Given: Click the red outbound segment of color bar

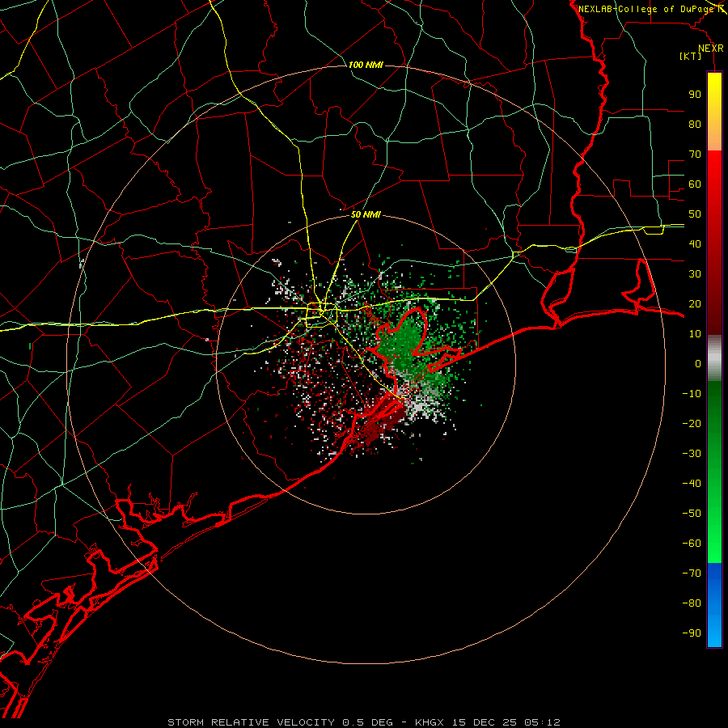Looking at the screenshot, I should click(714, 243).
